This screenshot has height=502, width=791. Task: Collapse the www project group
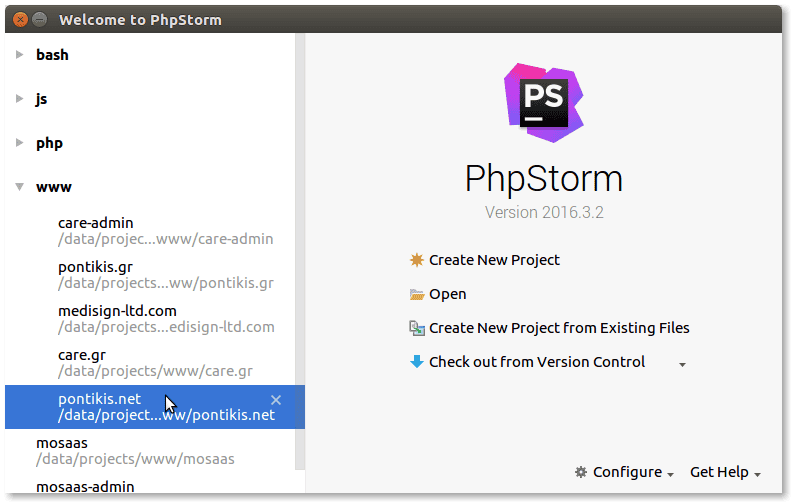pos(20,187)
